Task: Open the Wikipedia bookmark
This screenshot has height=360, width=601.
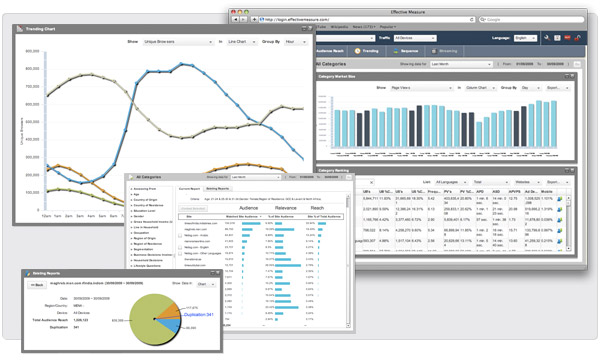Action: click(339, 27)
